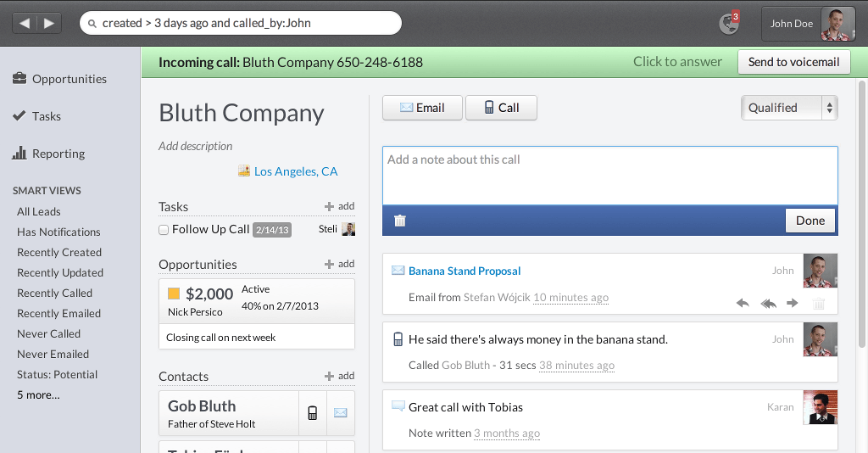Email Gob Bluth using envelope icon

tap(341, 413)
